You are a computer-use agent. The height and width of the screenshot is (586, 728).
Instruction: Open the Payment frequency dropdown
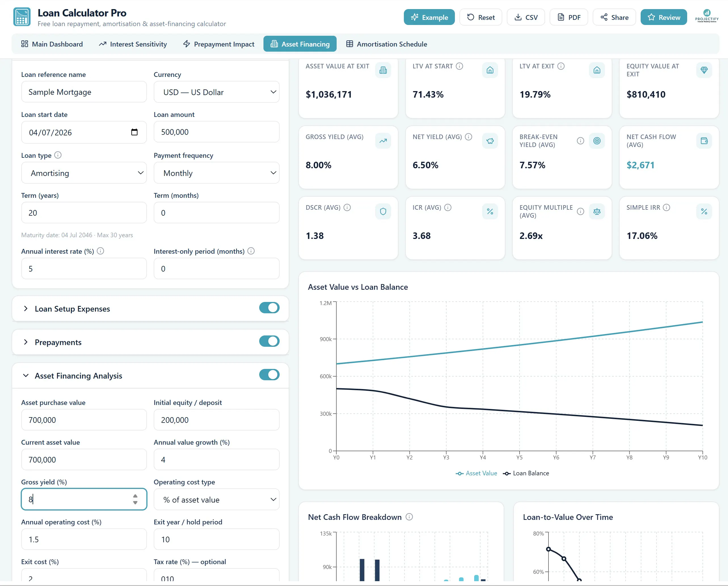point(216,173)
